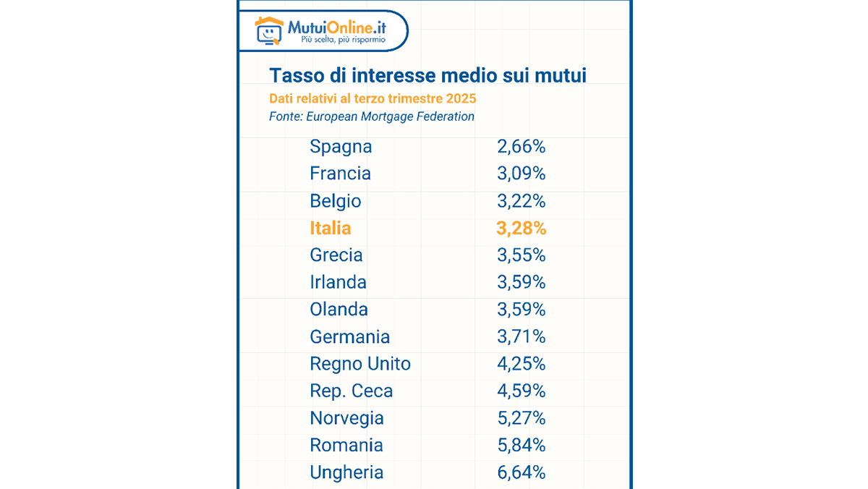Click the "Dati relativi al terzo trimestre 2025" subtitle
This screenshot has height=489, width=868.
[373, 98]
